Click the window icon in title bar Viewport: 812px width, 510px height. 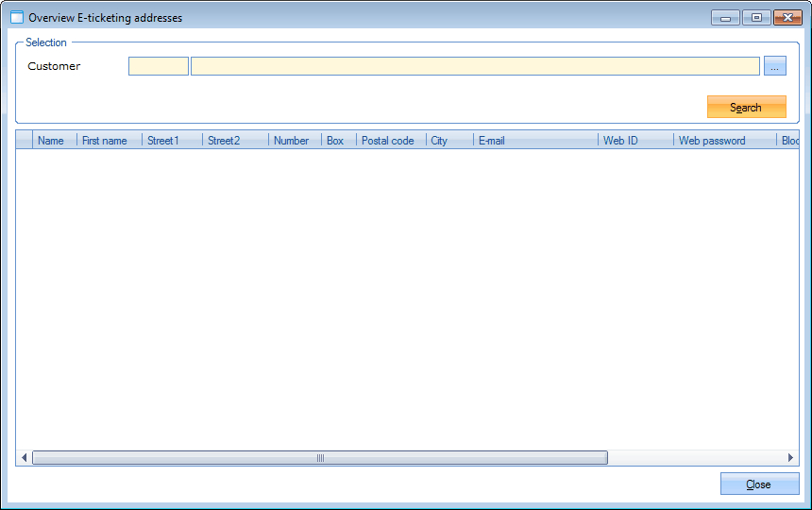pyautogui.click(x=17, y=18)
